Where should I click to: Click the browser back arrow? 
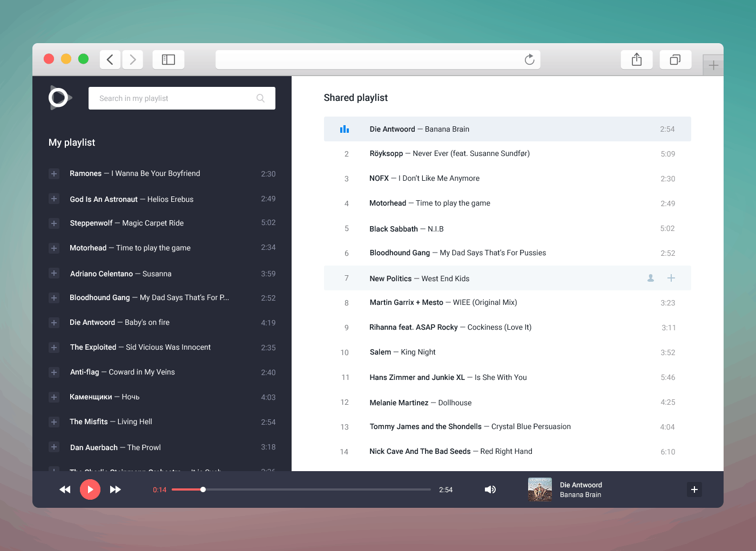point(110,59)
